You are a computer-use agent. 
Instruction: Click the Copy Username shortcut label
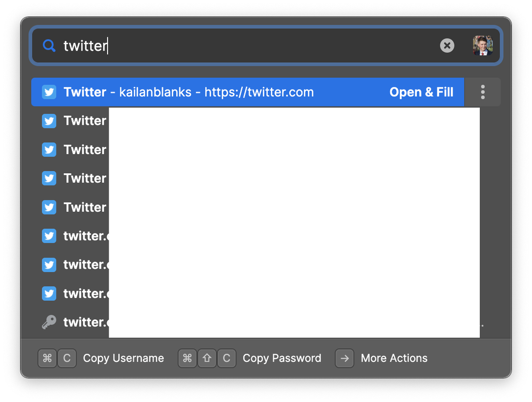[x=124, y=358]
